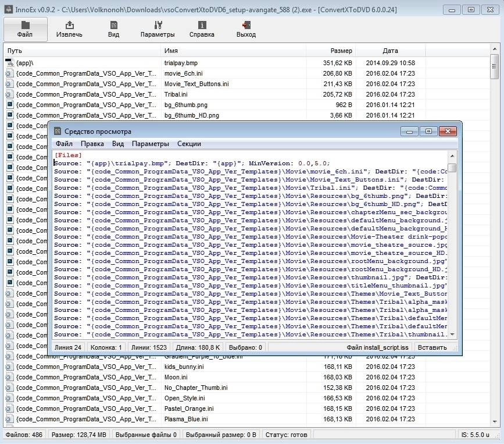The image size is (504, 444).
Task: Click the image icon of bg_6thumb_HD.png row
Action: 10,115
